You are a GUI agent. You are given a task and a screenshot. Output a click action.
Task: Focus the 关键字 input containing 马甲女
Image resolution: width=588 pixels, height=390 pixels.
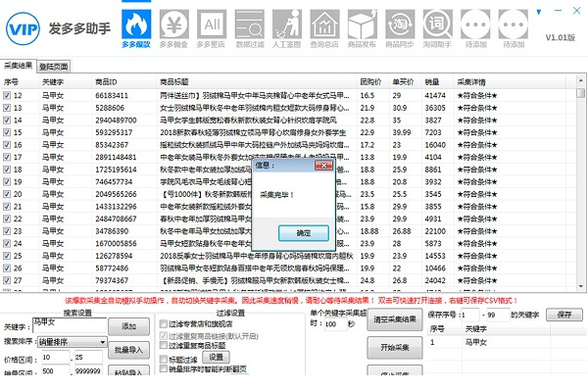70,325
